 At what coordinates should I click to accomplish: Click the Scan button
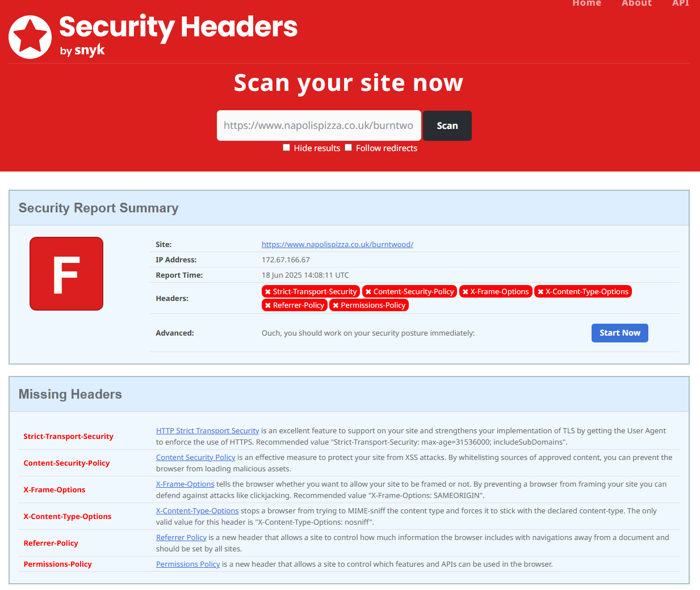tap(447, 125)
